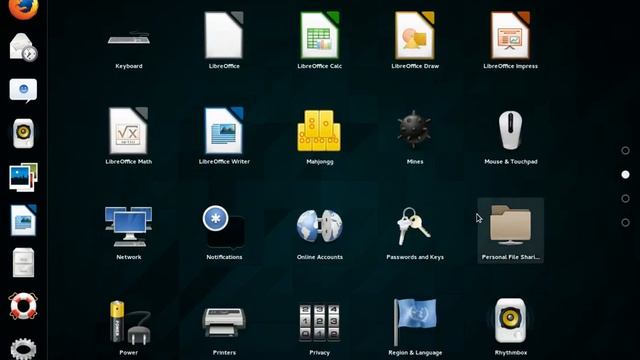Launch Rhythmbox from app grid

click(x=511, y=321)
